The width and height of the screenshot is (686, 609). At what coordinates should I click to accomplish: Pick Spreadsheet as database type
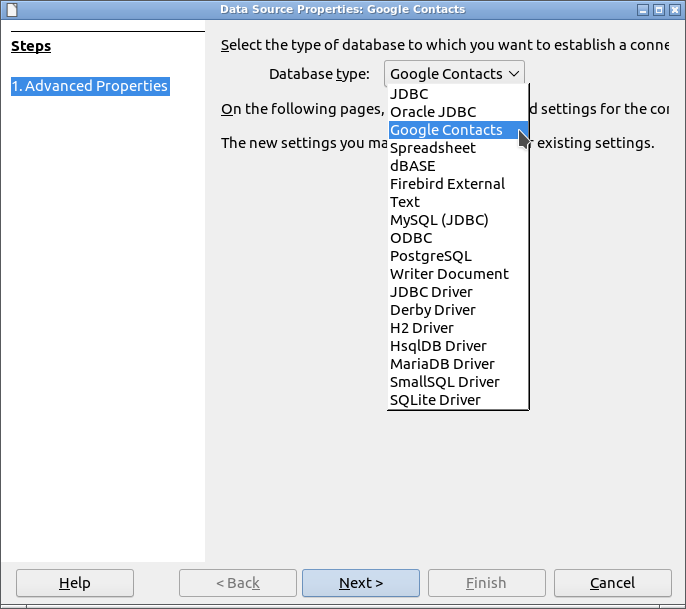point(458,148)
